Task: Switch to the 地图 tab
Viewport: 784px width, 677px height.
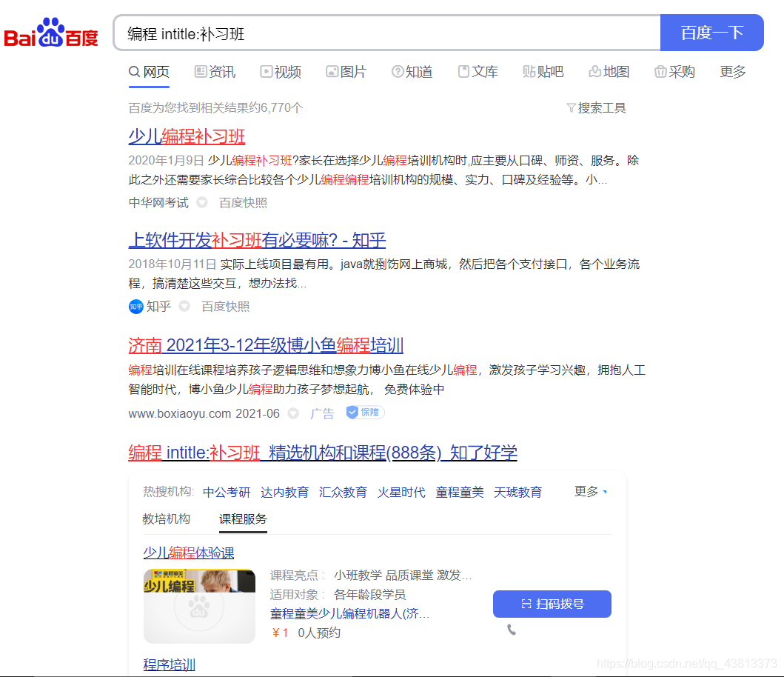Action: point(609,72)
